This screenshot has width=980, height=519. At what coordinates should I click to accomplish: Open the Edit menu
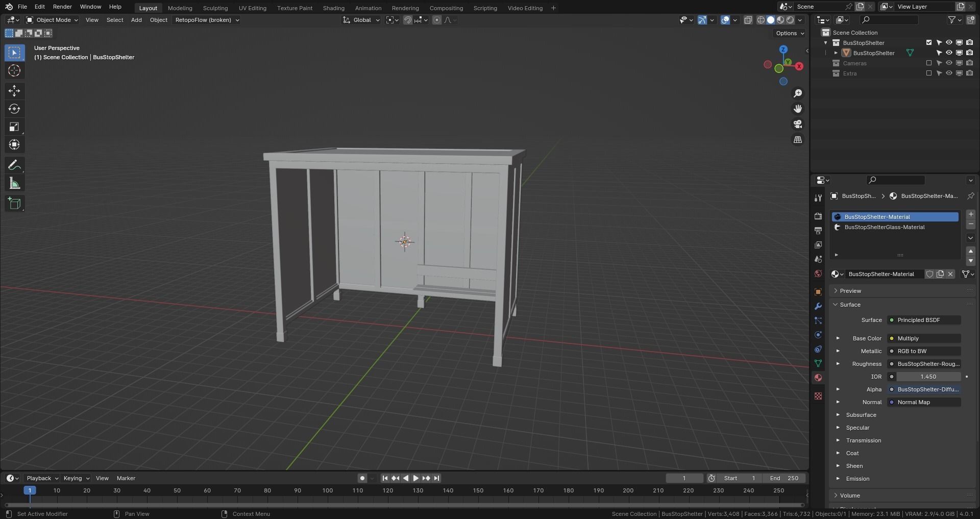[39, 7]
